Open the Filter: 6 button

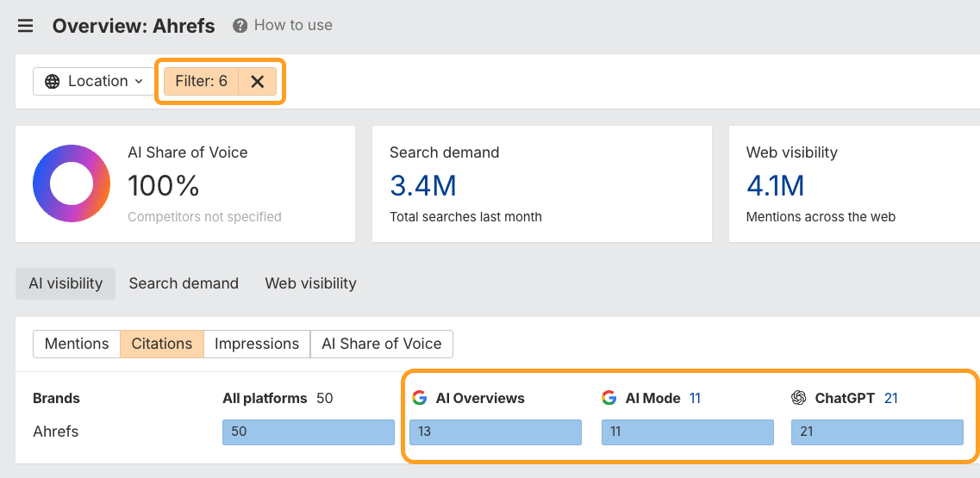point(201,81)
